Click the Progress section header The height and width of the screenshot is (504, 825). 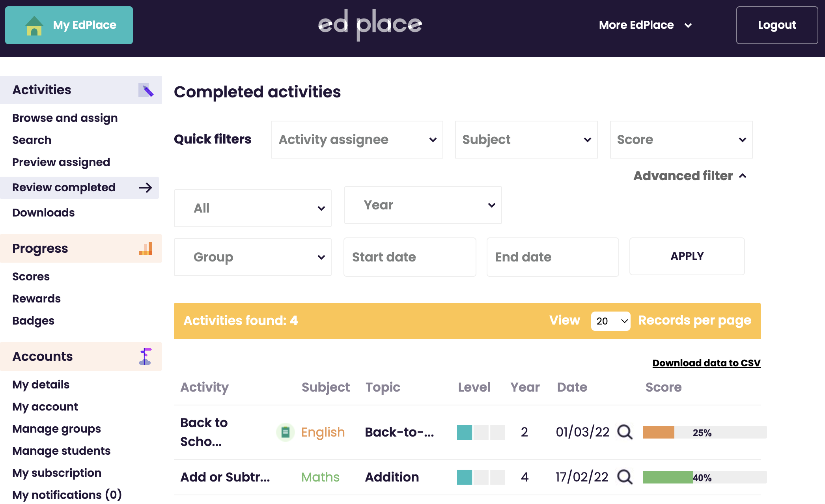[x=81, y=248]
